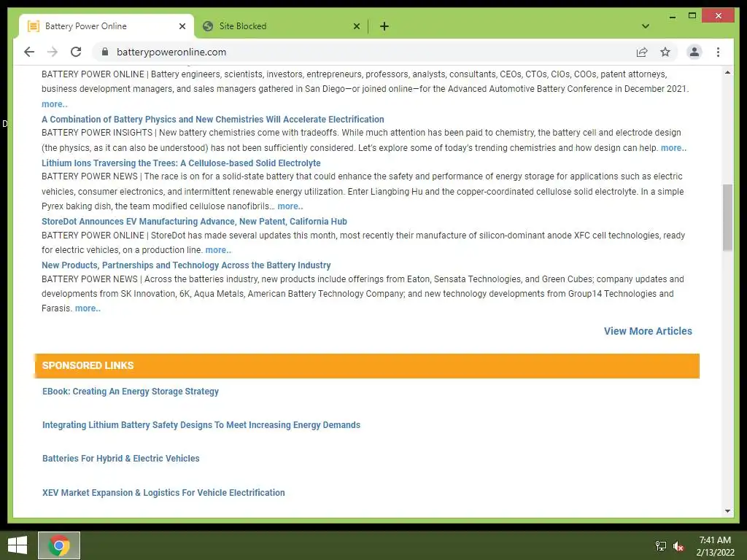This screenshot has width=747, height=560.
Task: Click the page scrollbar down arrow
Action: coord(727,511)
